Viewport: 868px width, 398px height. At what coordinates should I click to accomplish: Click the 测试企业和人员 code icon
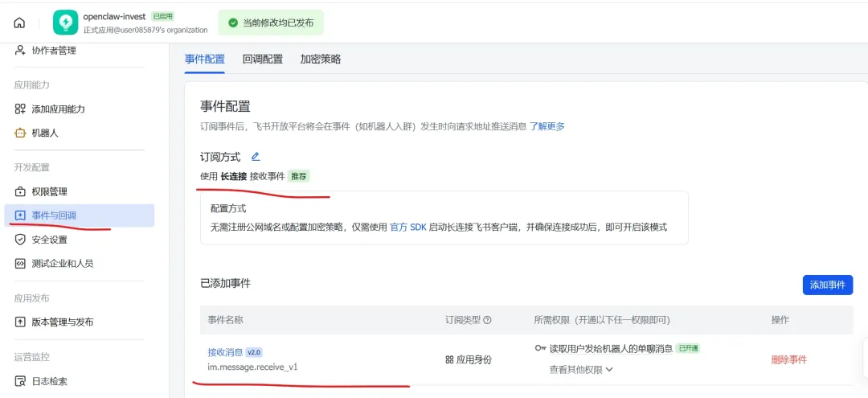click(x=20, y=264)
